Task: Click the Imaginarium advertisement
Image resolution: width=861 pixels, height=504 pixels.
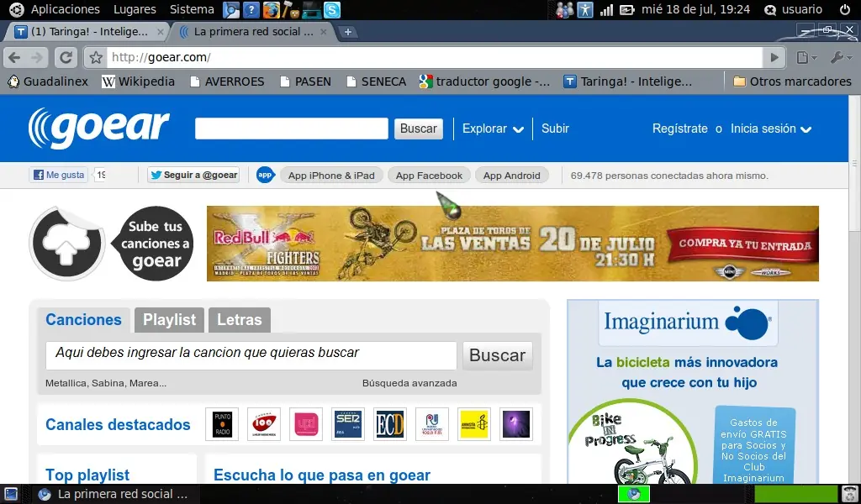Action: [x=693, y=391]
